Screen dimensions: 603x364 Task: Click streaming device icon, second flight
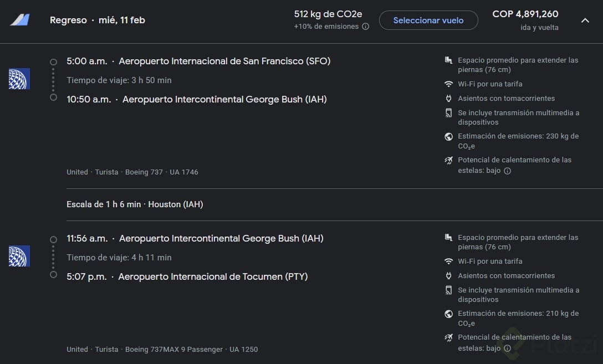tap(448, 290)
